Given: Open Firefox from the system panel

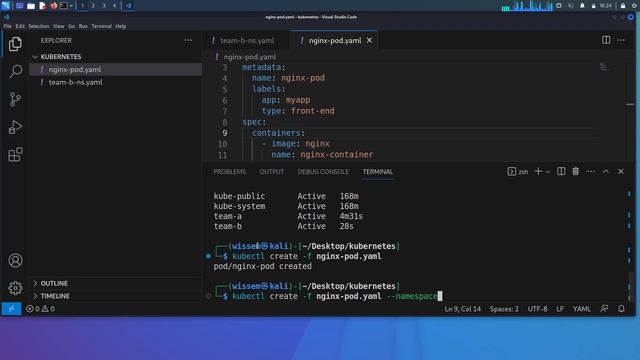Looking at the screenshot, I should pyautogui.click(x=53, y=6).
